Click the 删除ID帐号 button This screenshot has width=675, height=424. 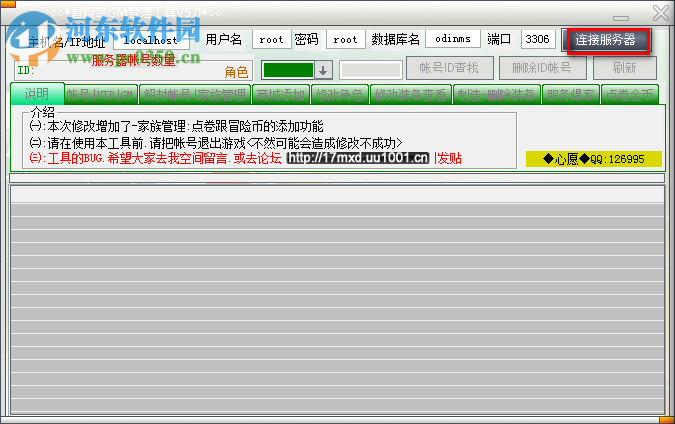542,68
